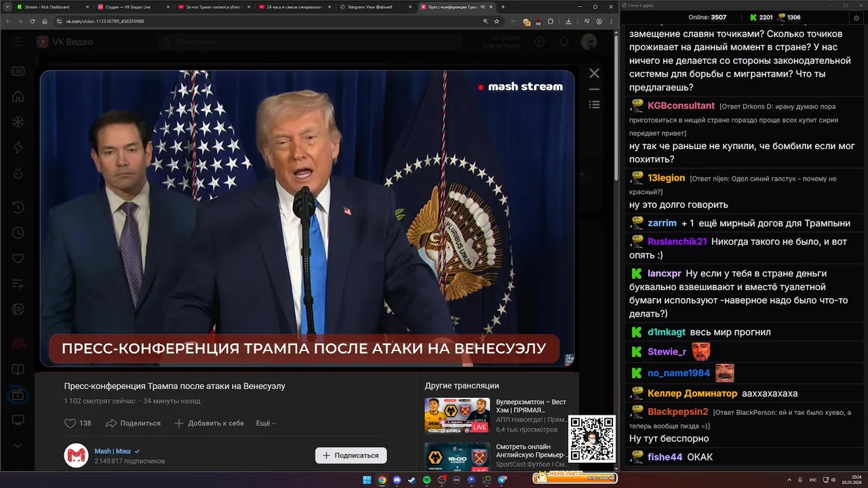The height and width of the screenshot is (488, 868).
Task: Mute the Пресс-конференция tab via speaker icon
Action: coord(482,7)
